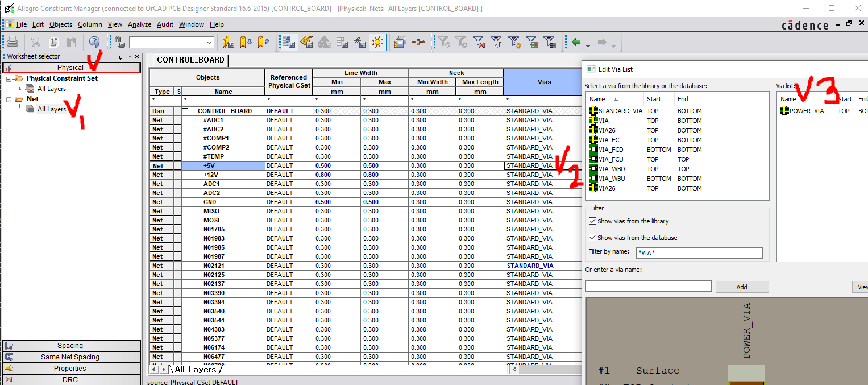Open the Column menu
This screenshot has height=385, width=868.
pos(90,24)
